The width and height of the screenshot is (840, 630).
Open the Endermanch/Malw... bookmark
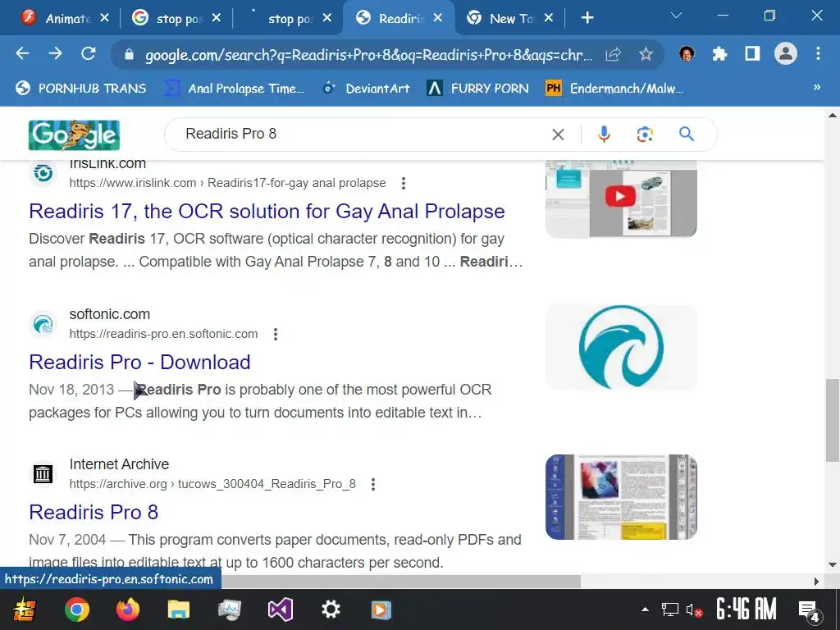(x=614, y=88)
